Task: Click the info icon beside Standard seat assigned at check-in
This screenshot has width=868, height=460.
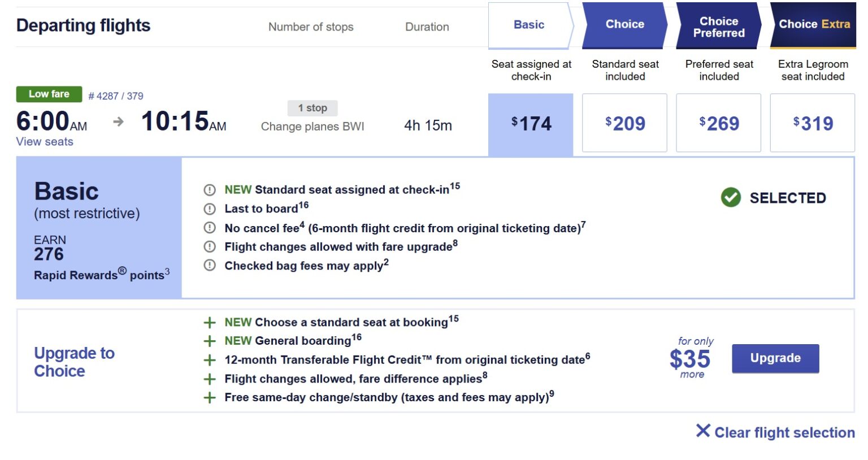Action: click(210, 189)
